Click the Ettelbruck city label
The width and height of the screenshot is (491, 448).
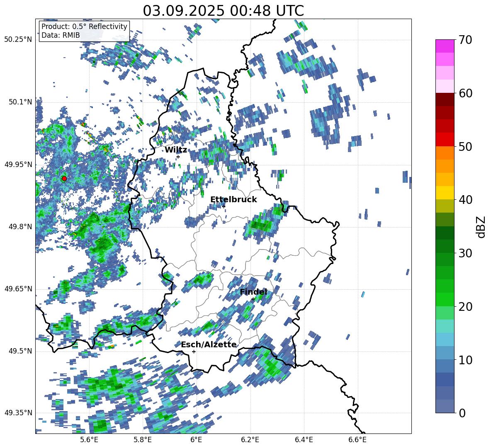coord(233,200)
